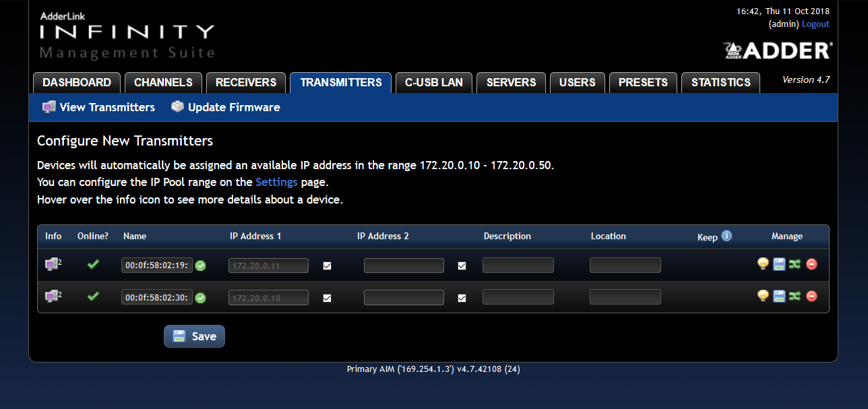The height and width of the screenshot is (409, 868).
Task: Click the red remove icon for 172.20.0.10
Action: (811, 296)
